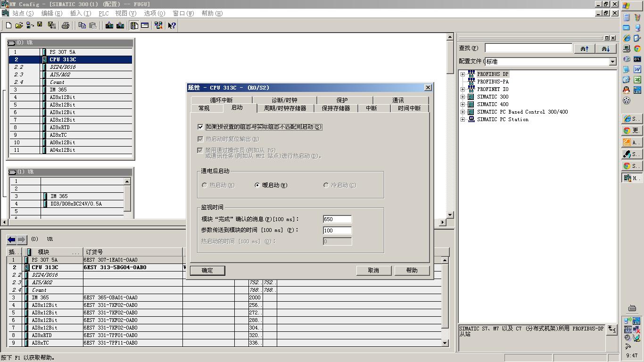644x362 pixels.
Task: Click the Open ONLINE station toolbar icon
Action: point(30,25)
